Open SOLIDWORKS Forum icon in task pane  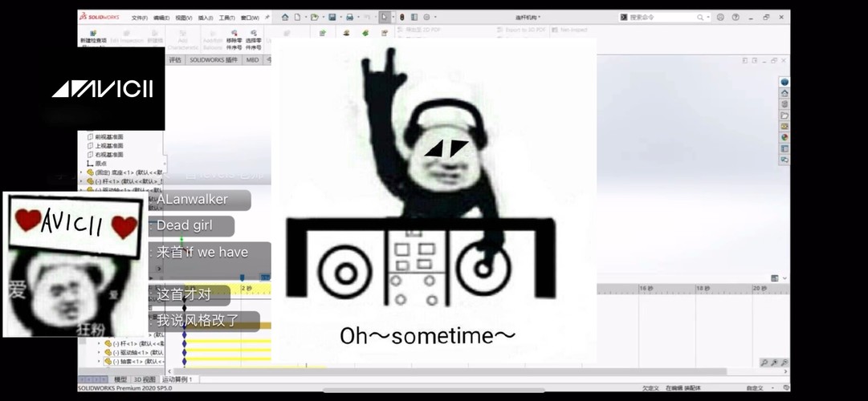coord(784,160)
